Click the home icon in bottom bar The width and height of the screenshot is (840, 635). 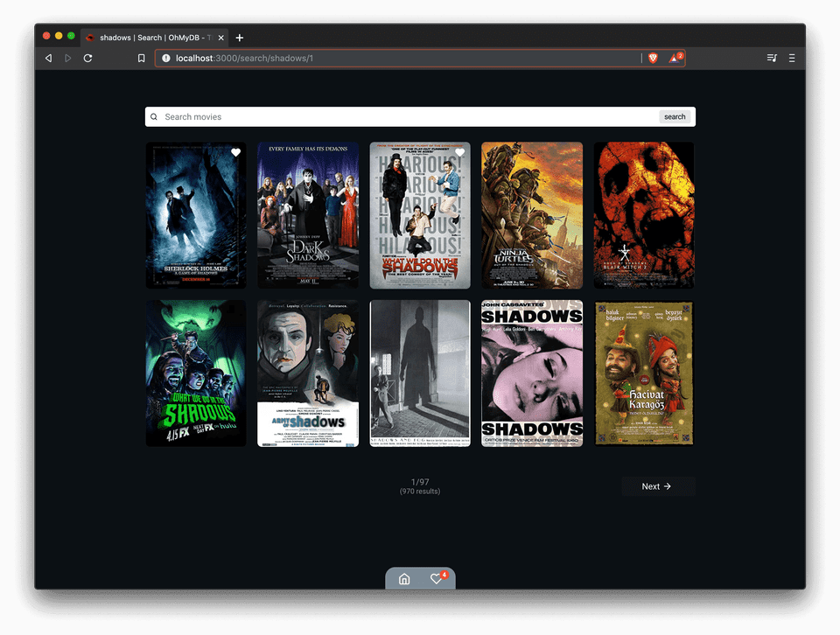tap(404, 579)
